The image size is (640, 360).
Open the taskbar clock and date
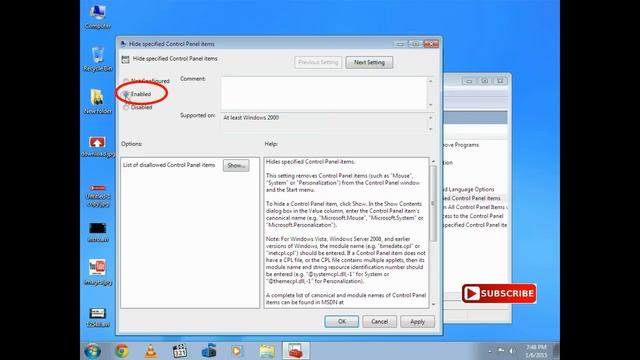click(x=536, y=351)
